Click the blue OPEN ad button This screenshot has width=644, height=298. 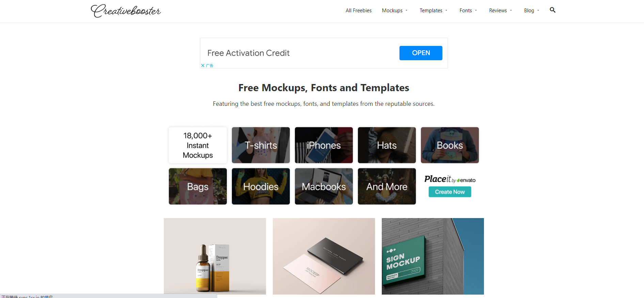(421, 53)
